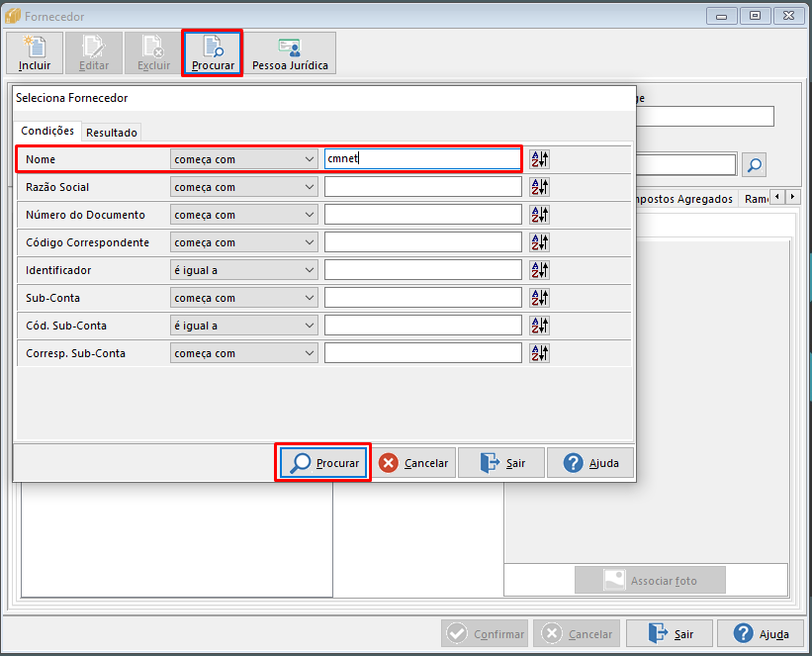Click the dialog's Cancelar button
The width and height of the screenshot is (812, 656).
pos(413,463)
